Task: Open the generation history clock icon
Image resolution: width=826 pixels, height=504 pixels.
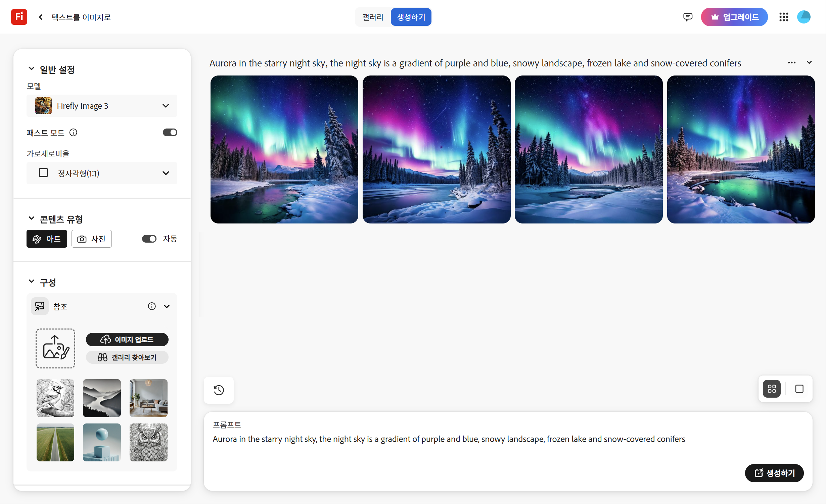Action: coord(219,390)
